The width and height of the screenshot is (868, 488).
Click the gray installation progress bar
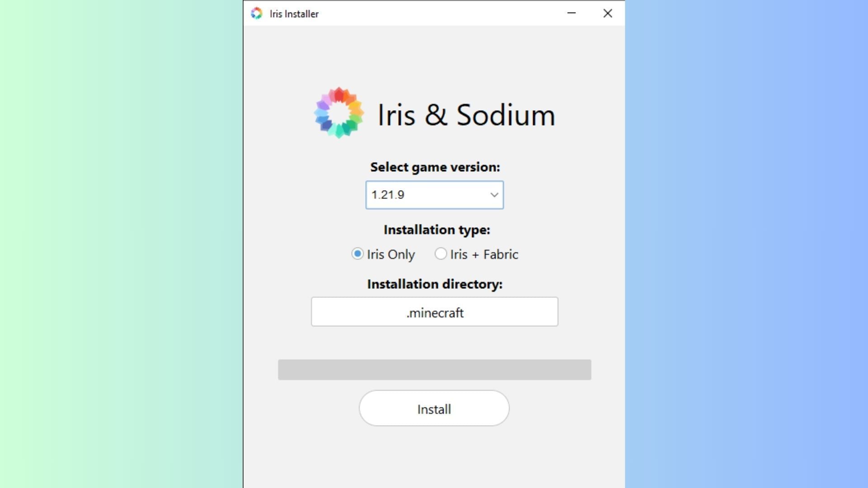point(434,370)
